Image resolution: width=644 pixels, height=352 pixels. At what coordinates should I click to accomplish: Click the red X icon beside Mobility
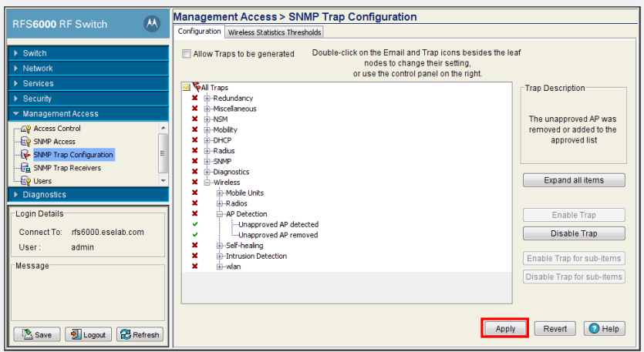click(x=195, y=129)
